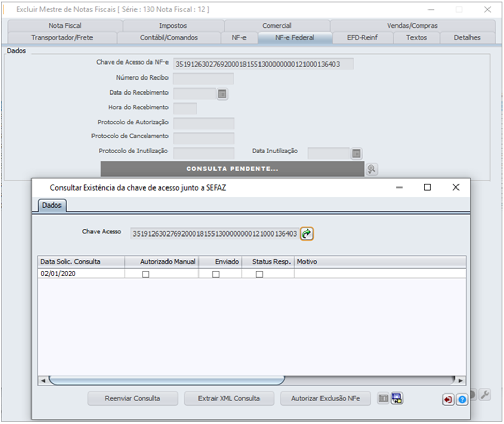Click the magnifier icon next to Consulta Pendente

[x=372, y=169]
